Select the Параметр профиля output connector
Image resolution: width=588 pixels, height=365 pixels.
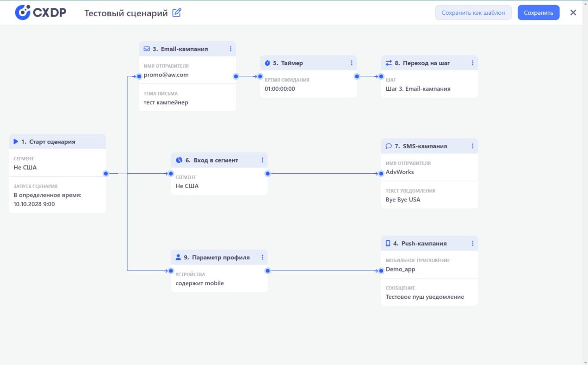pos(268,271)
